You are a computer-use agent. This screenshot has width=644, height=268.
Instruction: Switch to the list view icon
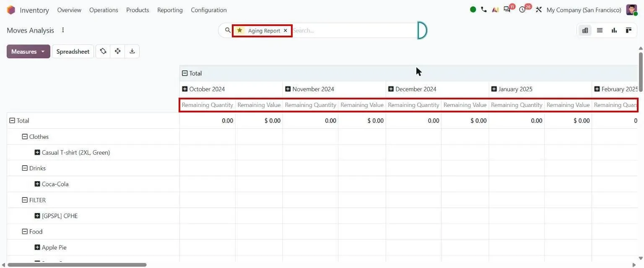[600, 30]
